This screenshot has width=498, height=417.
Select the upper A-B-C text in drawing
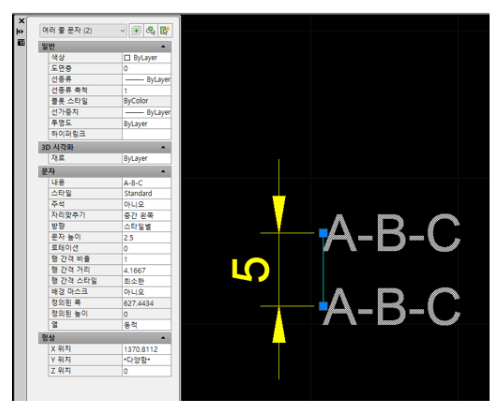[392, 233]
